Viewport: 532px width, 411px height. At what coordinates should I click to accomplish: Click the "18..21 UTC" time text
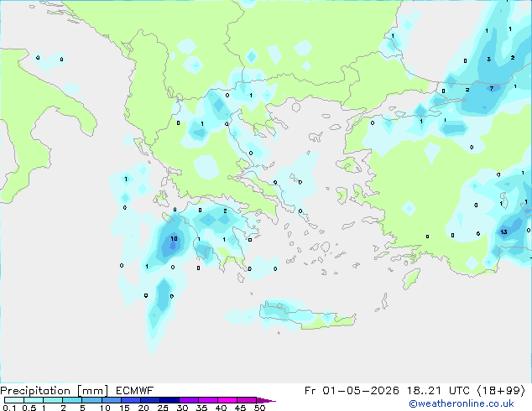coord(438,391)
